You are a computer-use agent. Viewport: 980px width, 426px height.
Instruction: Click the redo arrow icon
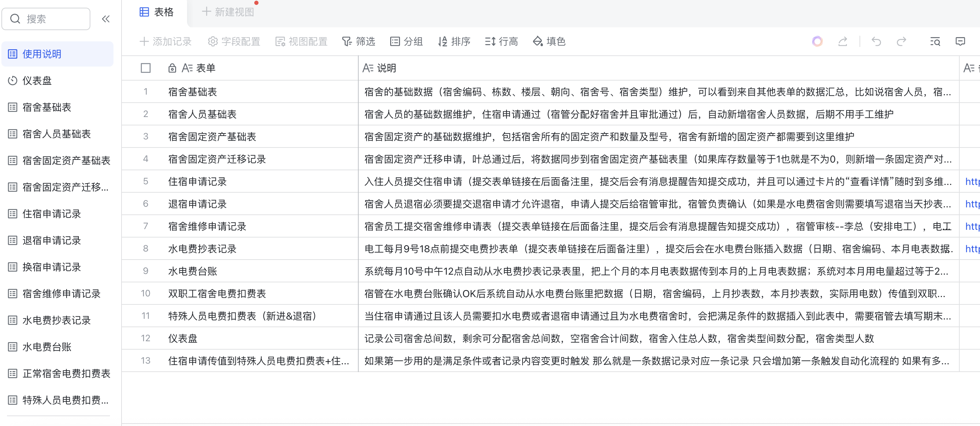pos(901,41)
